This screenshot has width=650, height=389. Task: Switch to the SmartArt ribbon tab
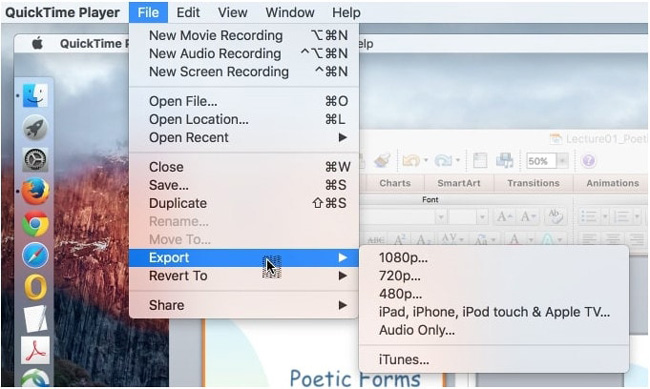click(x=459, y=183)
